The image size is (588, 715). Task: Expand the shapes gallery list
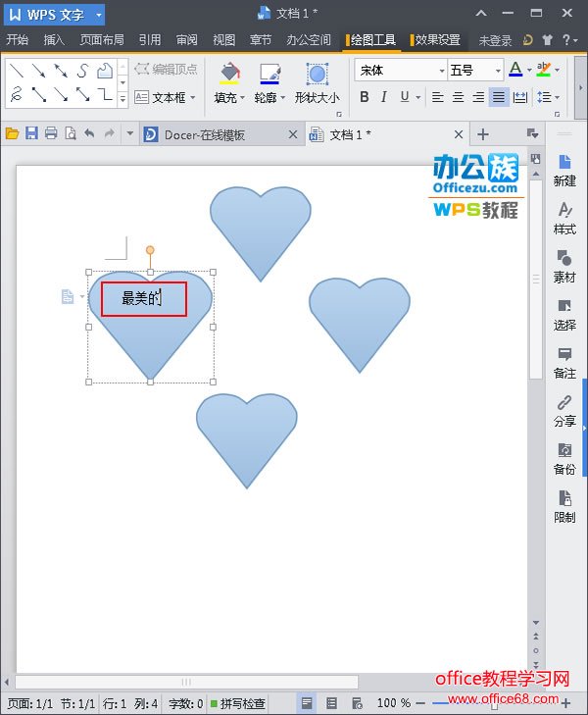pos(122,98)
